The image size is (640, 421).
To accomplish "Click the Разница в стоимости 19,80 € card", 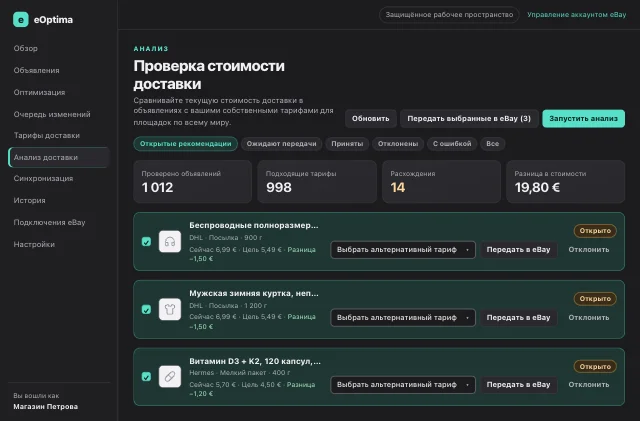I will point(566,182).
